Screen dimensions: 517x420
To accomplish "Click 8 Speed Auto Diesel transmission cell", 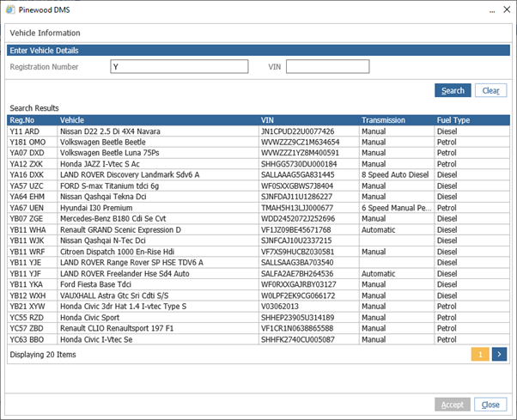I will pos(395,174).
